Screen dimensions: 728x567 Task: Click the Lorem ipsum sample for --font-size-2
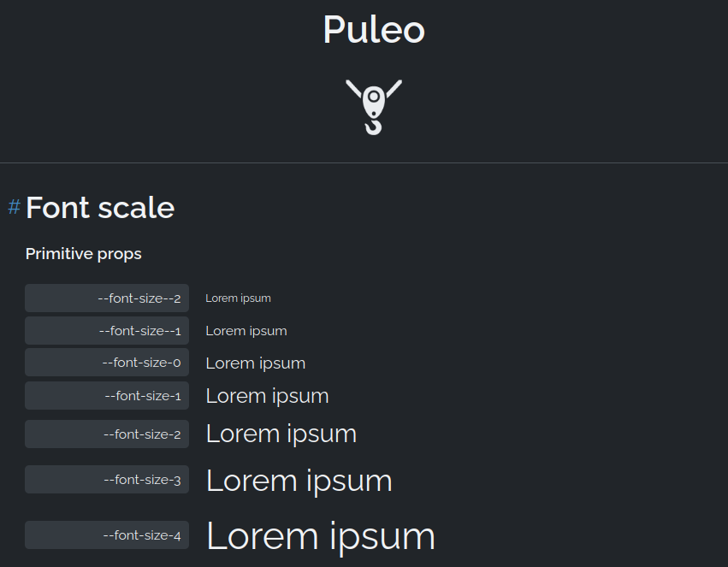click(x=281, y=434)
